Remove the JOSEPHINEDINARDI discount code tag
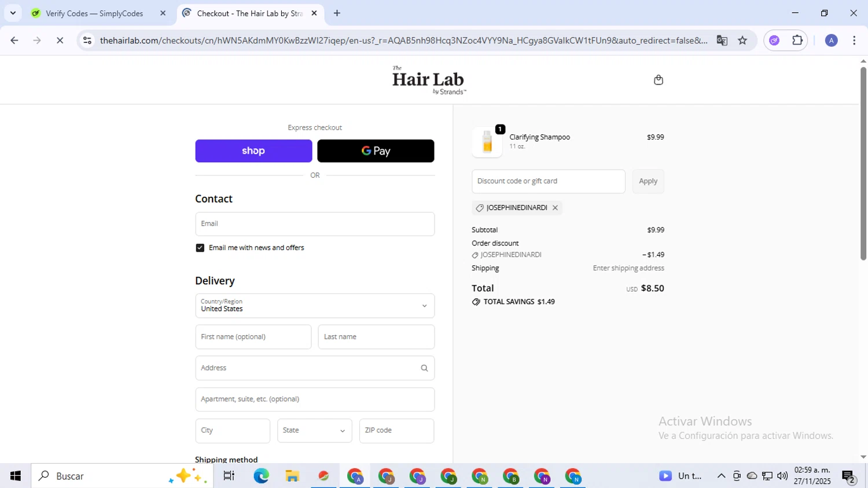The image size is (868, 488). pos(555,208)
